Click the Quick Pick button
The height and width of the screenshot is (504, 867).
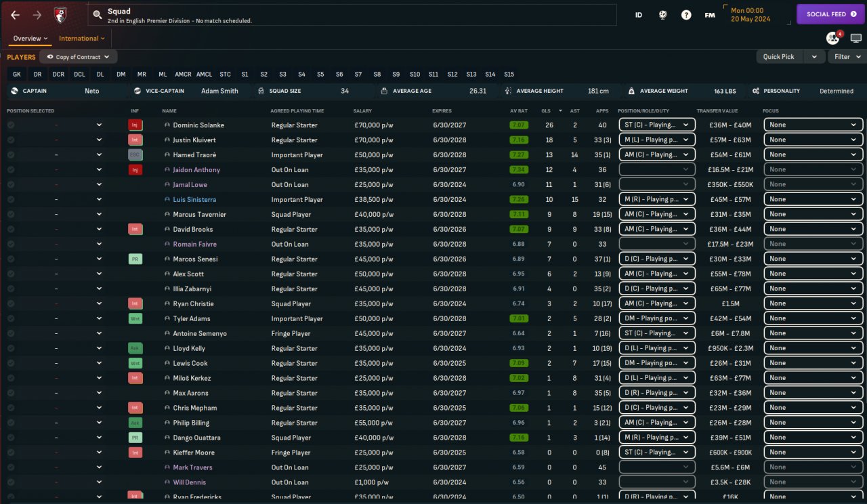click(779, 57)
